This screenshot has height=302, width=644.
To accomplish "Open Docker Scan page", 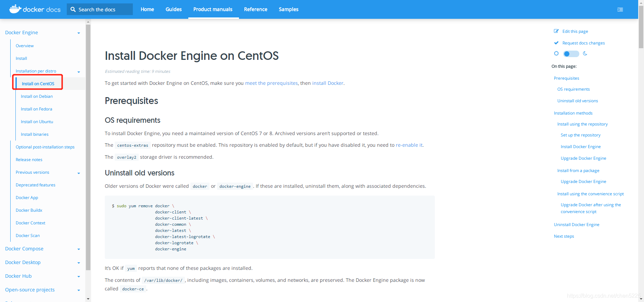I will tap(28, 236).
